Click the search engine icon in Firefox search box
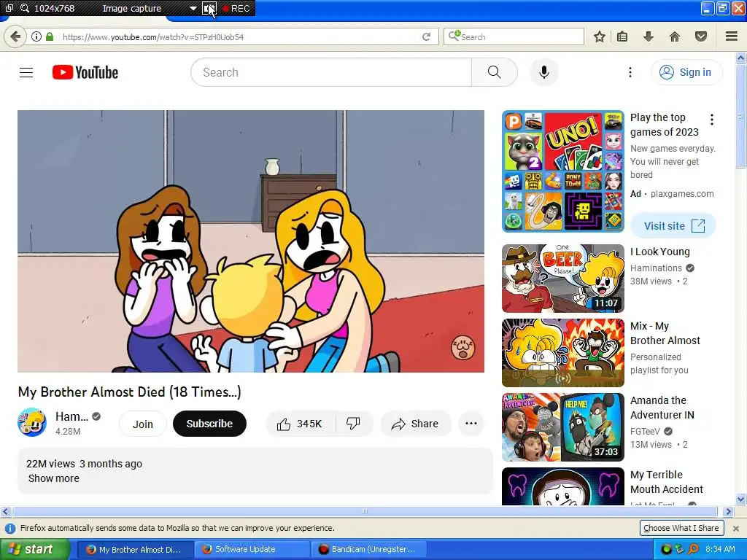Screen dimensions: 747x560 [x=454, y=36]
